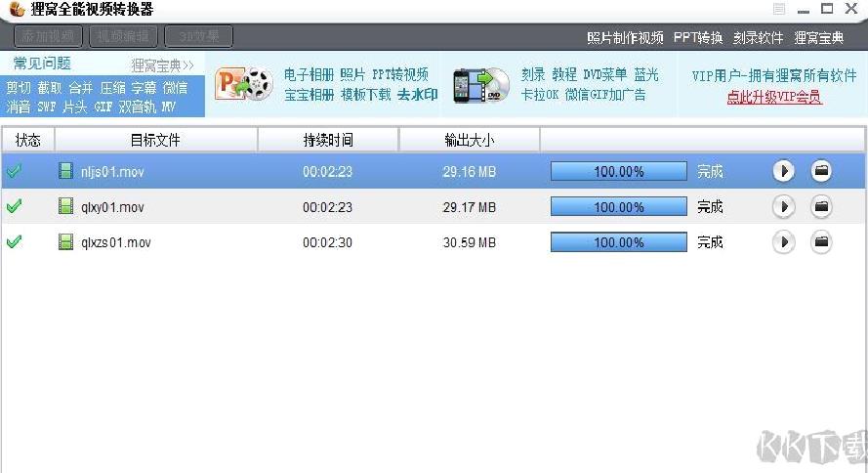This screenshot has width=868, height=473.
Task: Expand the 狸窝宝典>> link
Action: point(162,65)
